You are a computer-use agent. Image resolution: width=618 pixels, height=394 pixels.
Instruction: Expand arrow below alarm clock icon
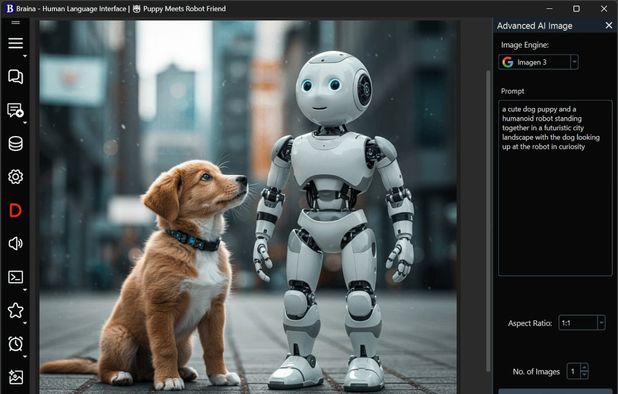coord(25,357)
